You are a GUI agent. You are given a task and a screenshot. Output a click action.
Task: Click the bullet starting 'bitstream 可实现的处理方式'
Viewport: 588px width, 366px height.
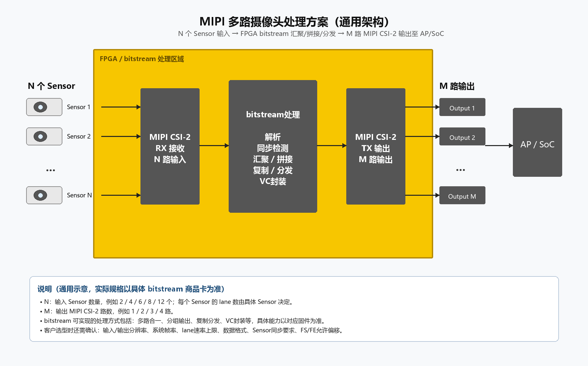click(x=183, y=321)
